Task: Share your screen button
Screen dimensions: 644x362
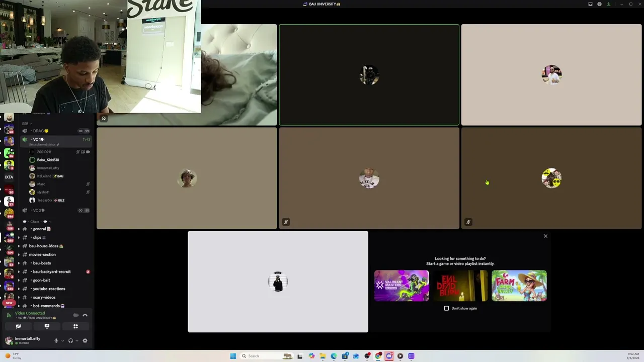Action: tap(47, 326)
